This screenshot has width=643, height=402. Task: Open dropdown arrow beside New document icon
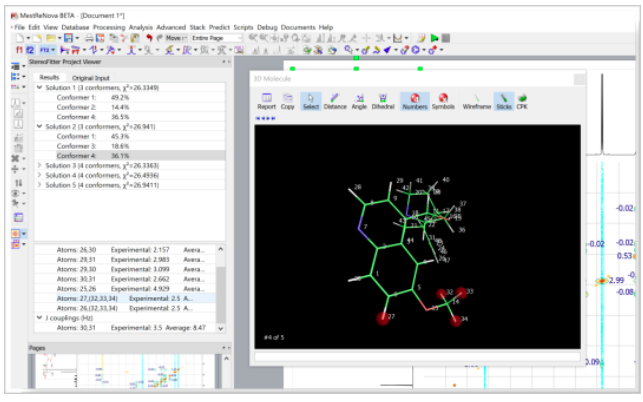click(x=28, y=38)
